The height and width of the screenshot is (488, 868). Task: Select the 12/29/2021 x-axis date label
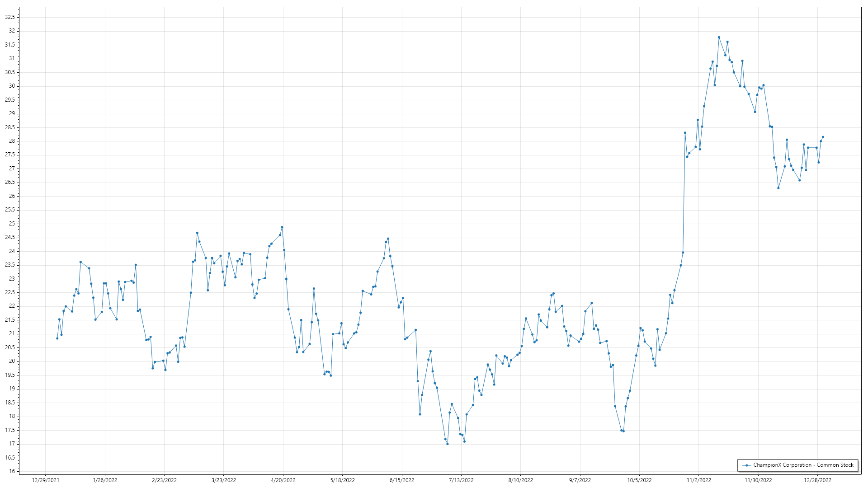pos(45,480)
